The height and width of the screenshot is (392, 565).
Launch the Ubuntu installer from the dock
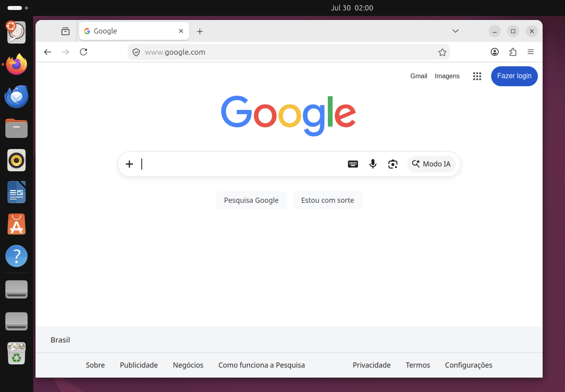[16, 32]
